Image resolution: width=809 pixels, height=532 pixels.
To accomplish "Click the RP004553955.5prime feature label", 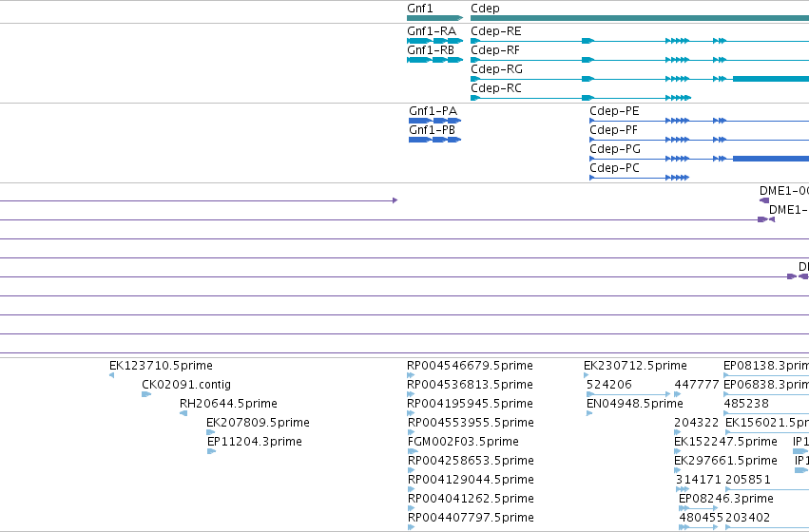I will pos(471,423).
